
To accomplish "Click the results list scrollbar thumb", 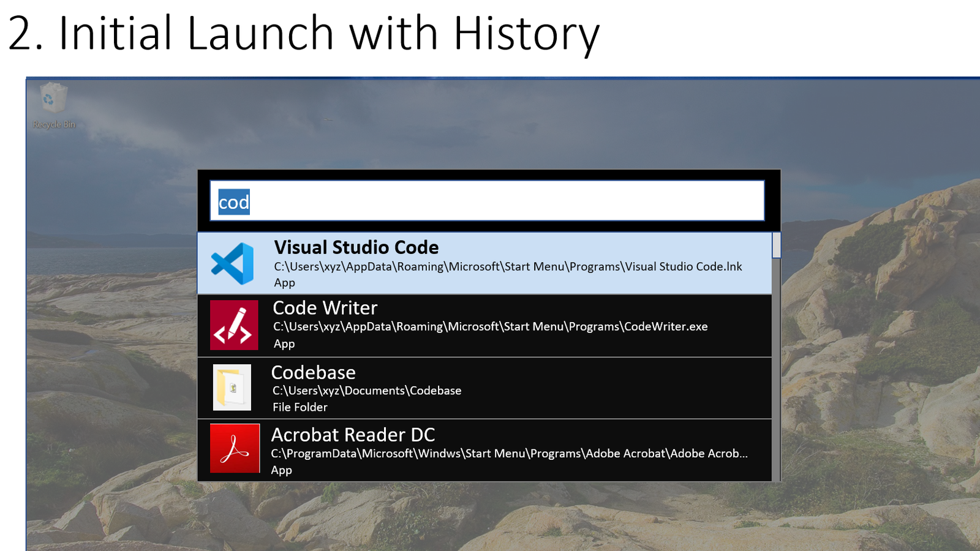I will [777, 245].
